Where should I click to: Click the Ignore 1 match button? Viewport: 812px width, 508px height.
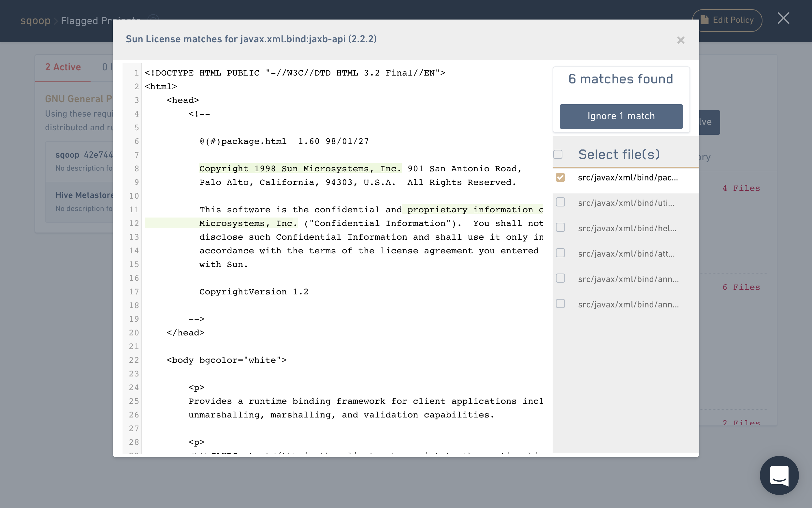pyautogui.click(x=621, y=116)
